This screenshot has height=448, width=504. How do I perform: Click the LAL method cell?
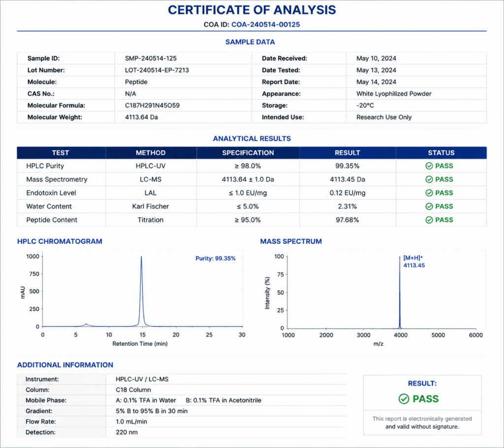(x=151, y=193)
